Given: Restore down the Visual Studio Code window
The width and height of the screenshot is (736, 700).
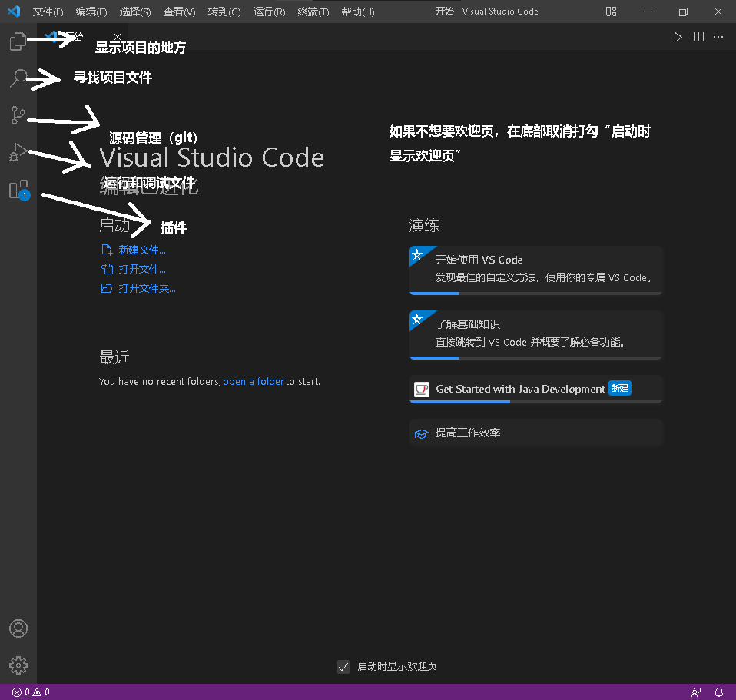Looking at the screenshot, I should click(x=684, y=12).
